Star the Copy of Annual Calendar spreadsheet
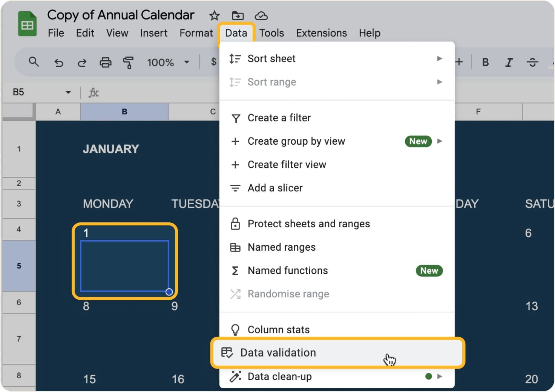This screenshot has width=555, height=392. click(x=214, y=16)
